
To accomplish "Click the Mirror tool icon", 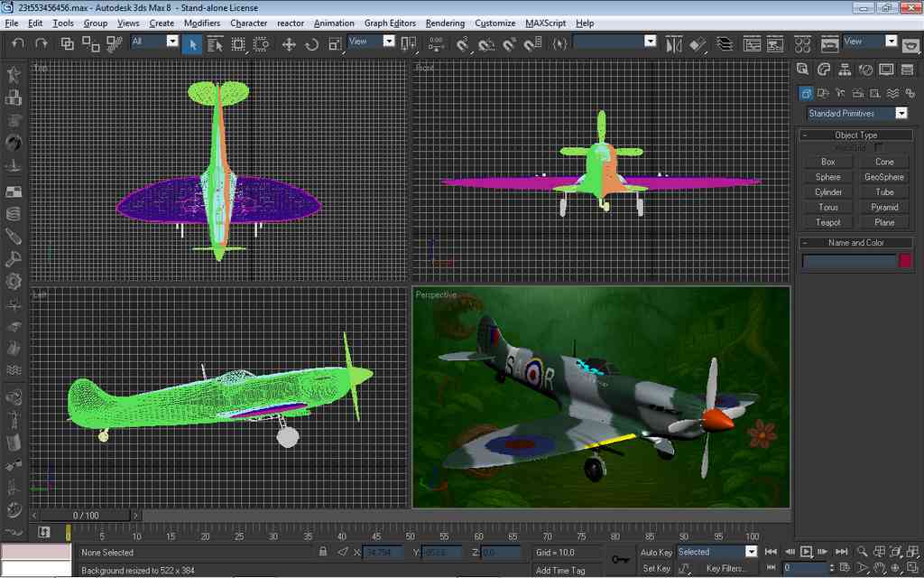I will [674, 43].
